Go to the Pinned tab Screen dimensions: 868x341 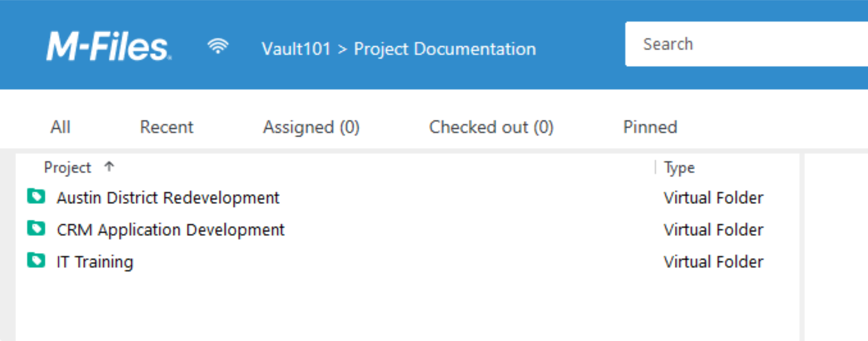pyautogui.click(x=650, y=127)
